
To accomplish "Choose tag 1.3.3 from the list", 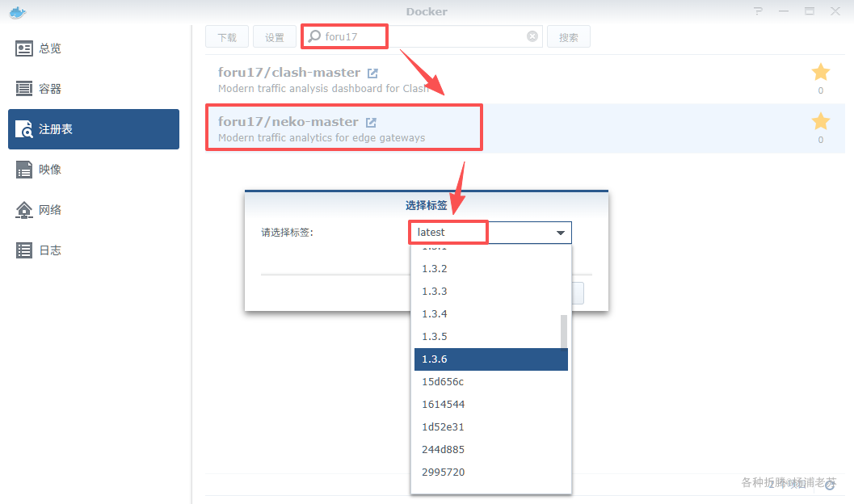I will pyautogui.click(x=490, y=292).
